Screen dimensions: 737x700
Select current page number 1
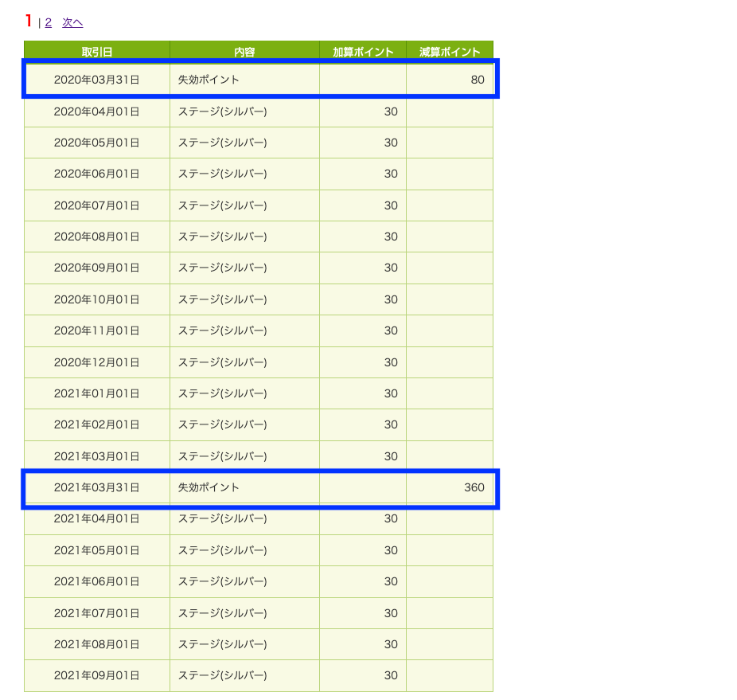(29, 21)
